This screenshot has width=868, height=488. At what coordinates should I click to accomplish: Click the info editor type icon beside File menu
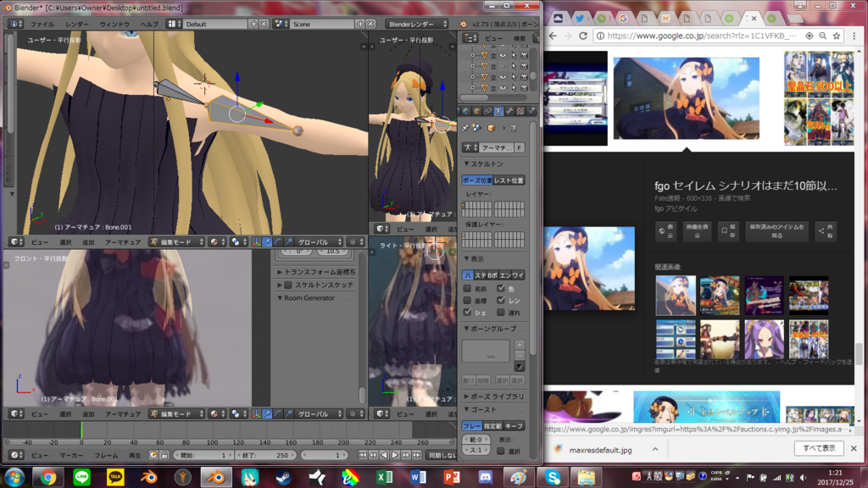click(15, 24)
